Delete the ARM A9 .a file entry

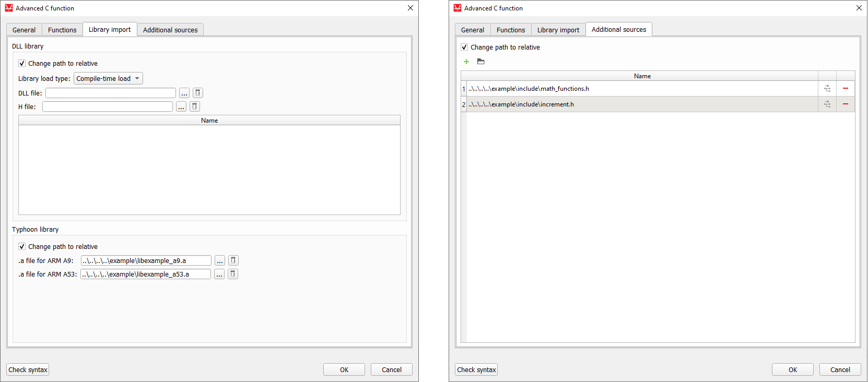pyautogui.click(x=233, y=260)
